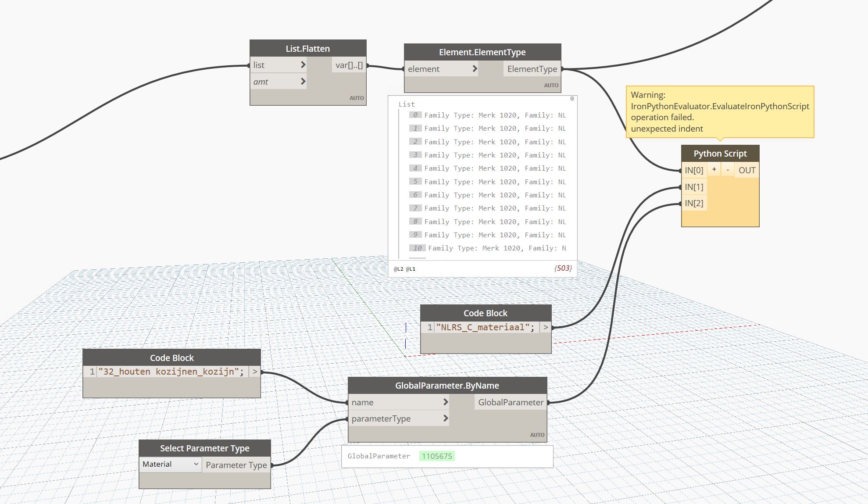Open chevron beside the amt input

coord(303,82)
